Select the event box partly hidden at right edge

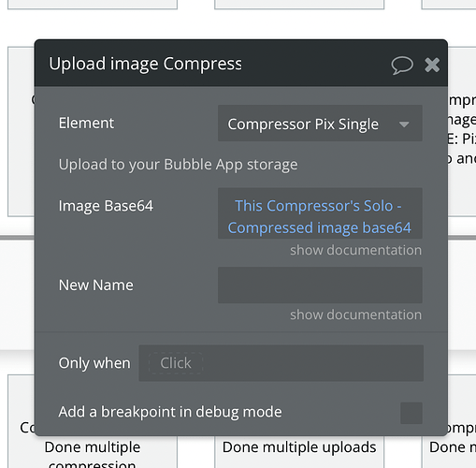pos(462,131)
